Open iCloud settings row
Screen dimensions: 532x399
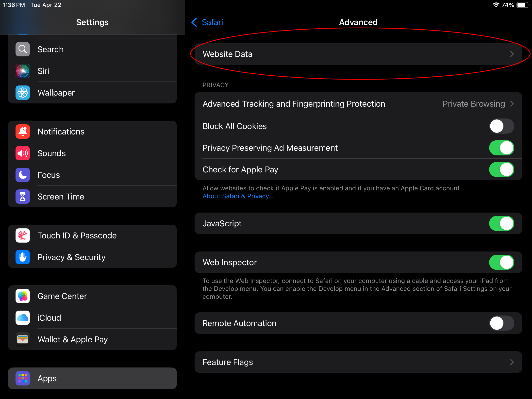[x=92, y=318]
